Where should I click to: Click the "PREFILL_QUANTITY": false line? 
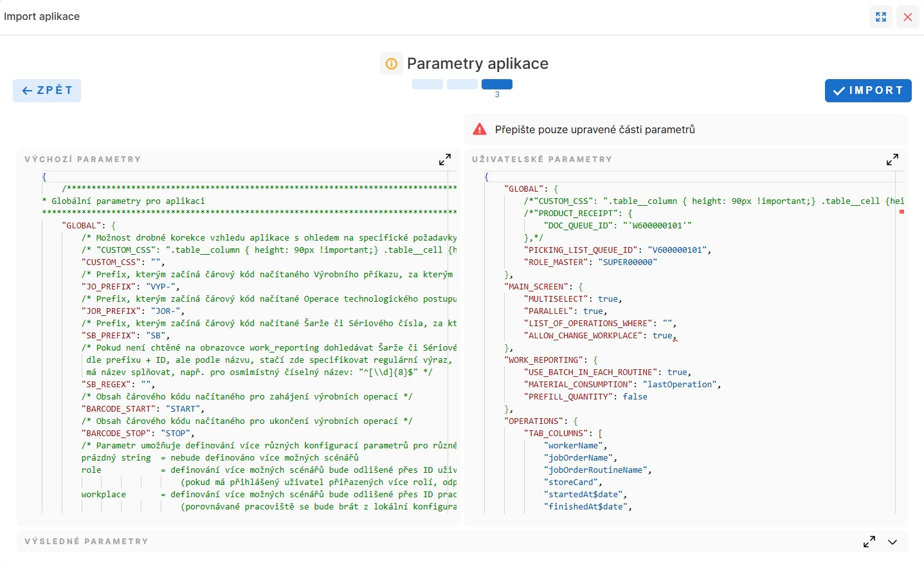[586, 397]
